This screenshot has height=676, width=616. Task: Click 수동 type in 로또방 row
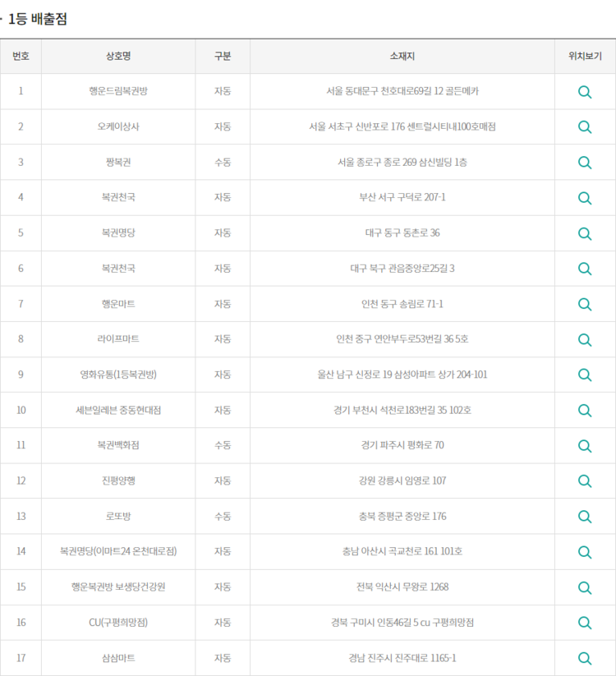[223, 516]
